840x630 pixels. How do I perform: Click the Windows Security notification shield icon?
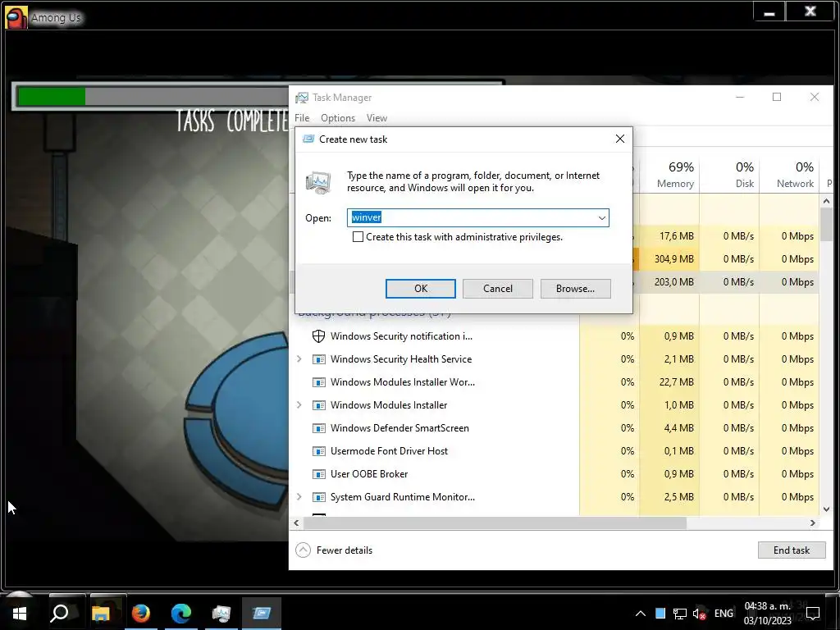coord(319,336)
